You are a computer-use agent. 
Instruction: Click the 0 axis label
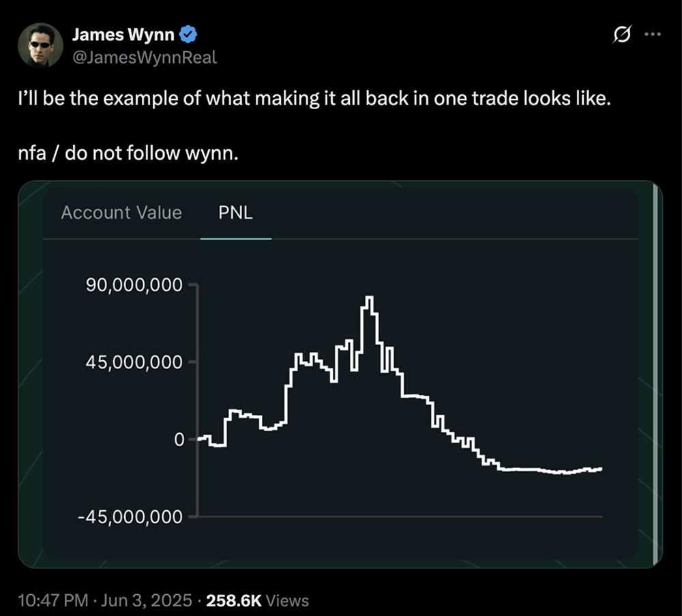179,440
